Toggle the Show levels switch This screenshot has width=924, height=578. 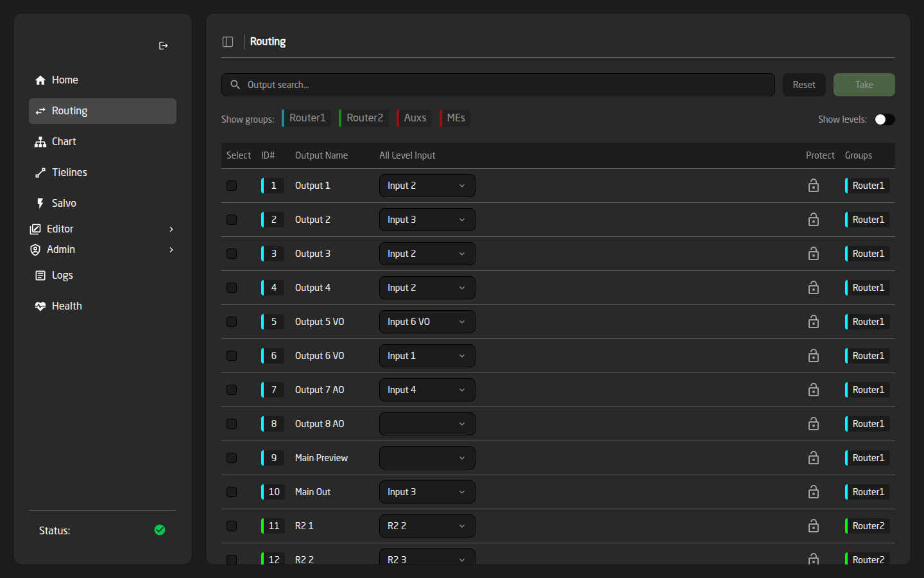tap(884, 119)
